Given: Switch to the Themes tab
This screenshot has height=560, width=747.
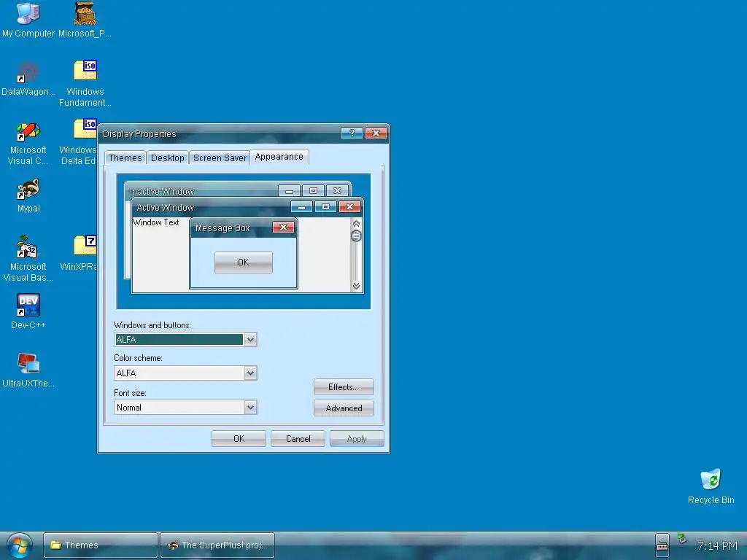Looking at the screenshot, I should pos(125,158).
